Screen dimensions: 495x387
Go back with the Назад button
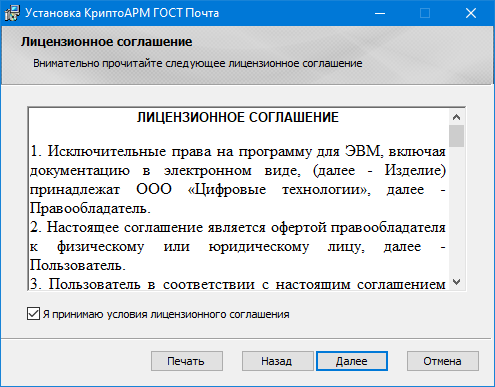pos(277,361)
